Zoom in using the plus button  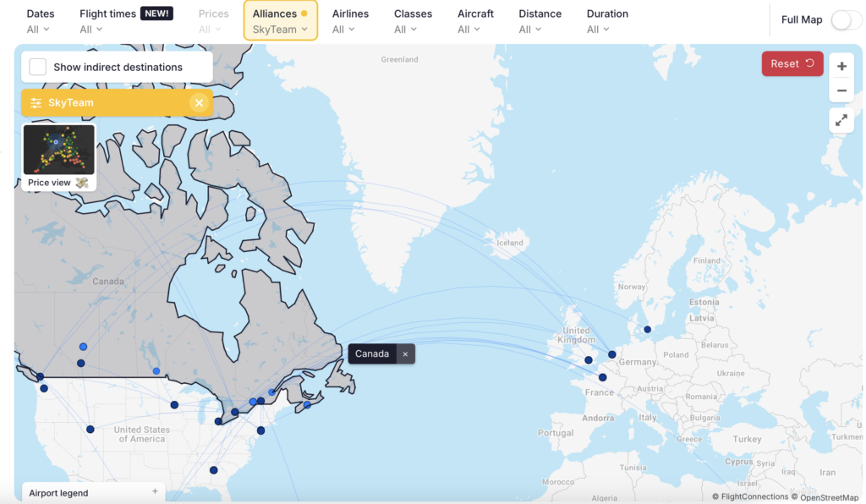(x=841, y=66)
